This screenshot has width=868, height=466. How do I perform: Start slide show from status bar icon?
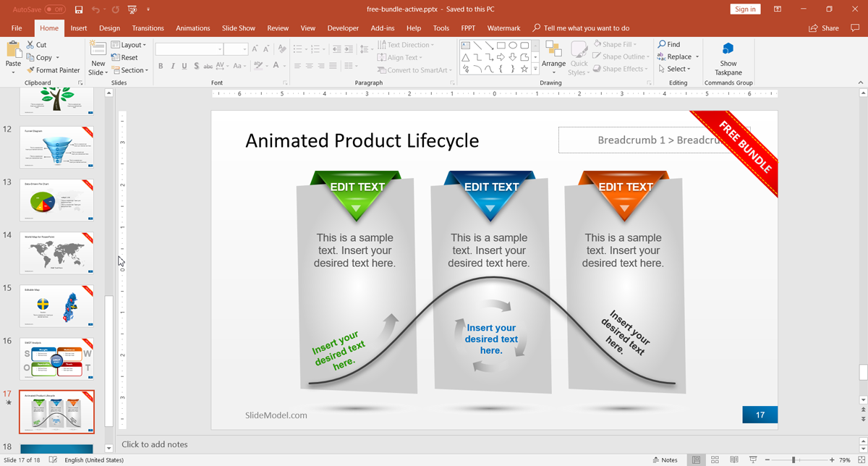click(753, 460)
